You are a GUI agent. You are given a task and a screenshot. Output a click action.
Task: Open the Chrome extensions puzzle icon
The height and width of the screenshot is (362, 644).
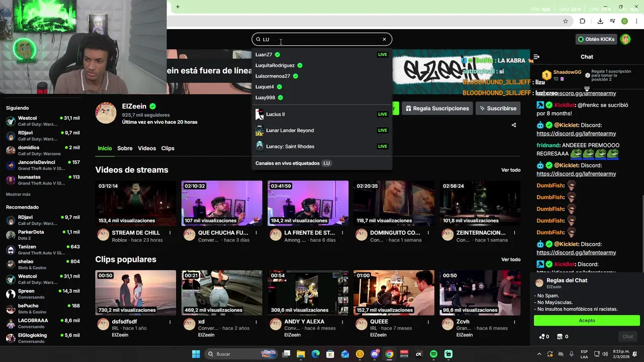click(583, 21)
